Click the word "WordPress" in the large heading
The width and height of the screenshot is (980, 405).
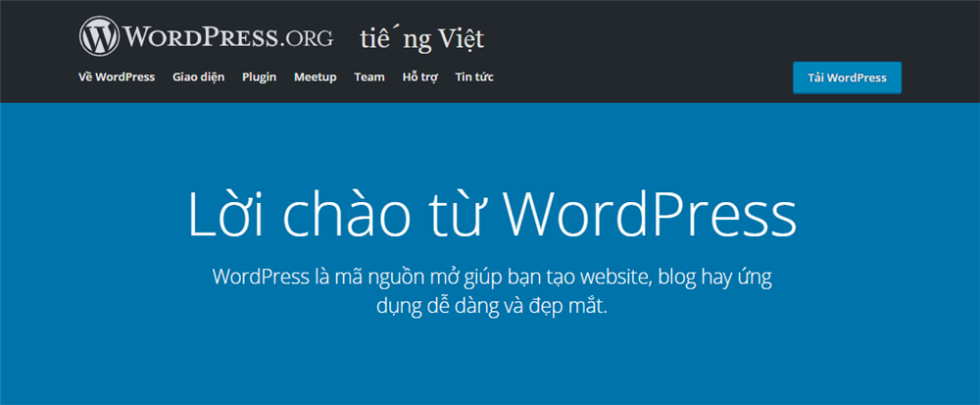point(653,214)
